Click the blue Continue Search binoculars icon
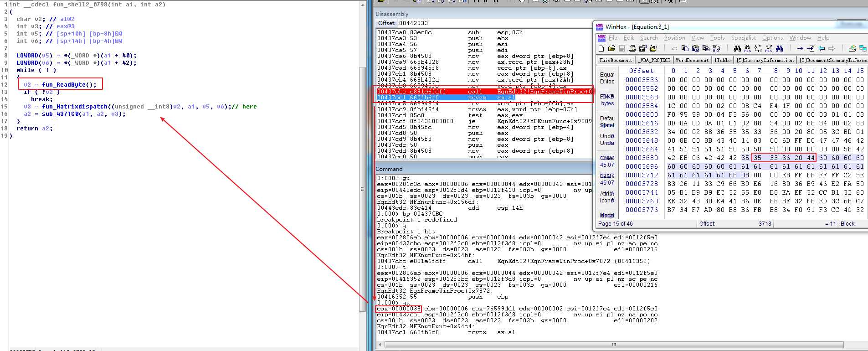This screenshot has height=351, width=868. (779, 48)
